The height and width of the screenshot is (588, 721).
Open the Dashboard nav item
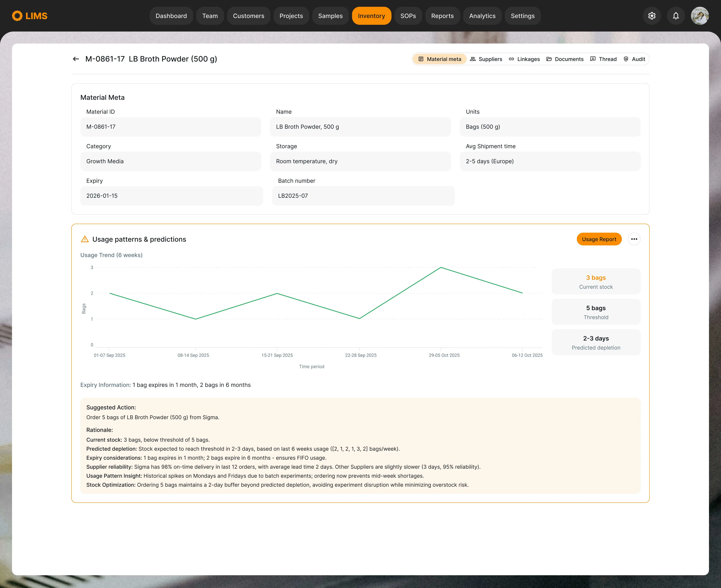click(171, 16)
